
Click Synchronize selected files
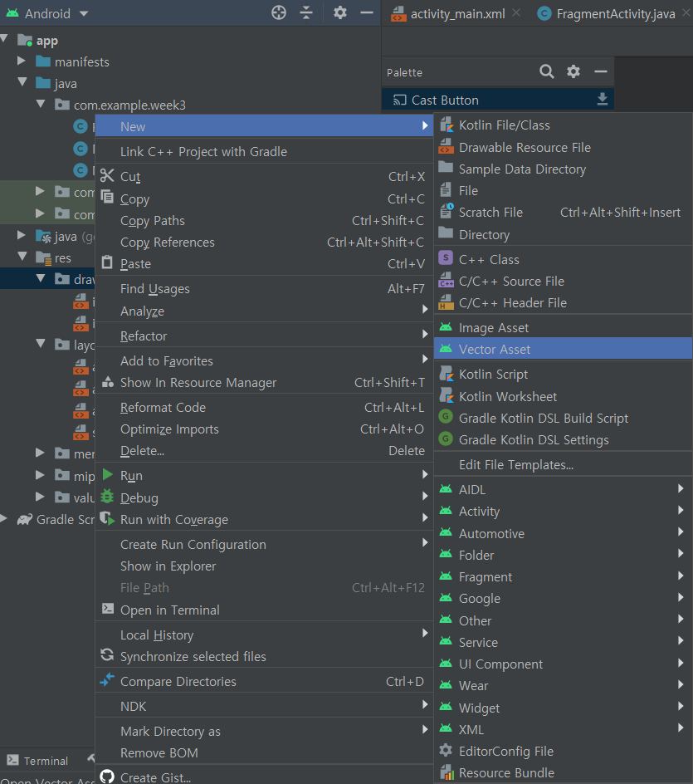tap(264, 656)
